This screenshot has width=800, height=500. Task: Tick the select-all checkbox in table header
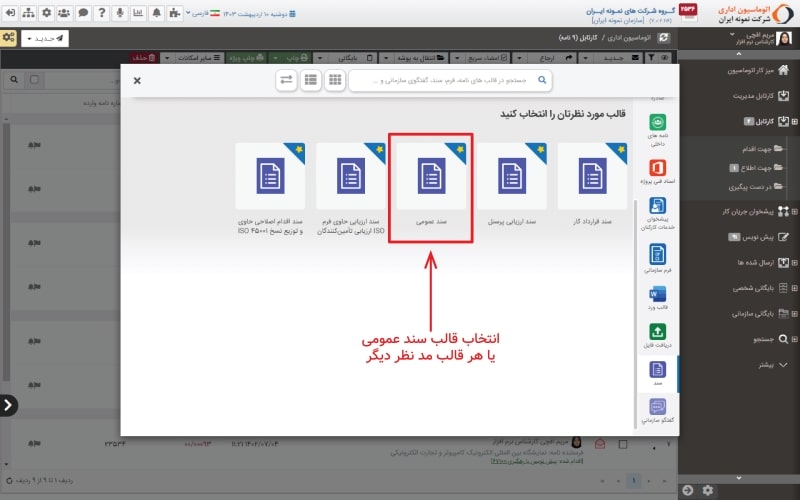[34, 80]
